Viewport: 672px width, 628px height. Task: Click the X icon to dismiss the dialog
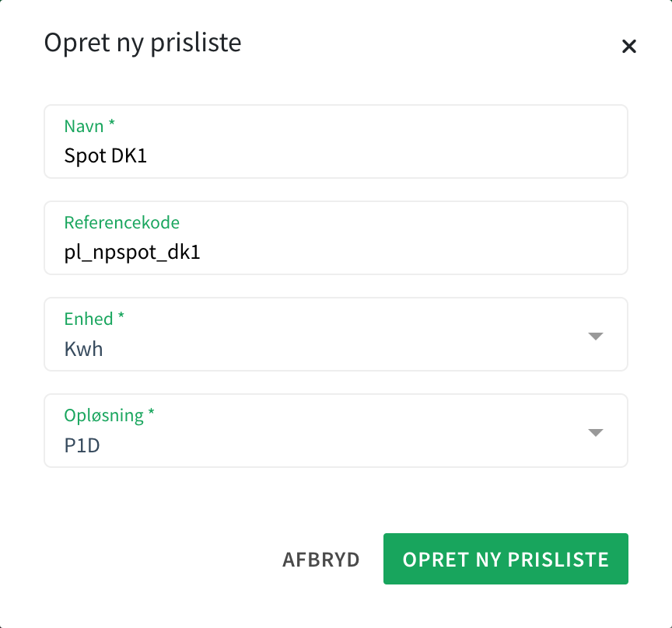[629, 47]
